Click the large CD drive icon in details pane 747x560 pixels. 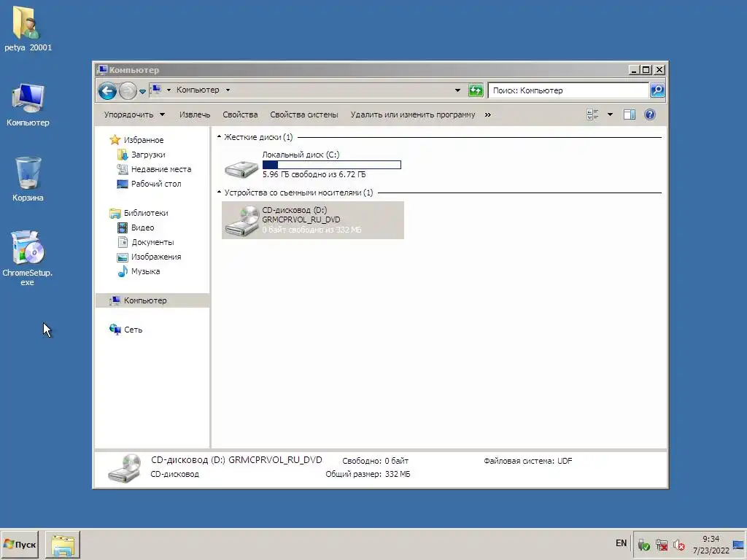125,468
